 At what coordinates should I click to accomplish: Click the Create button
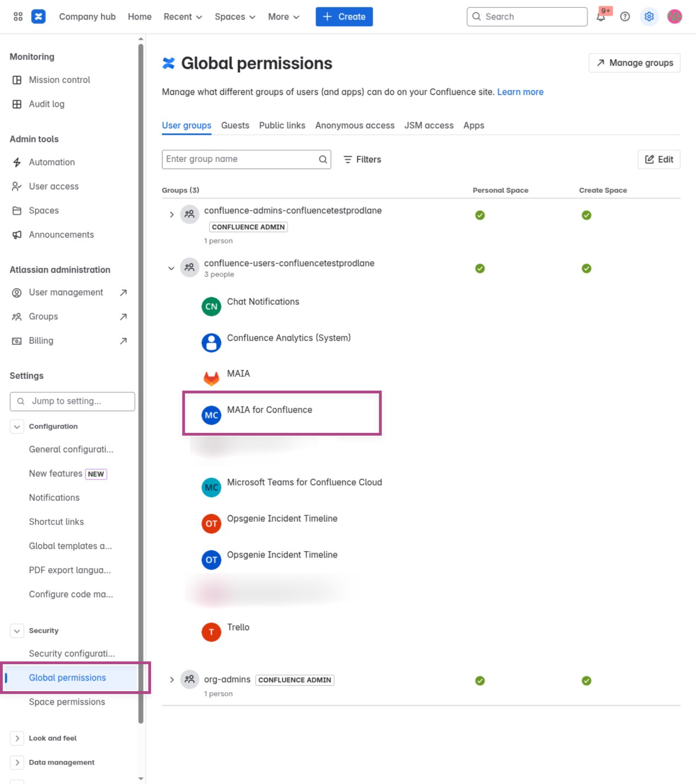(344, 16)
